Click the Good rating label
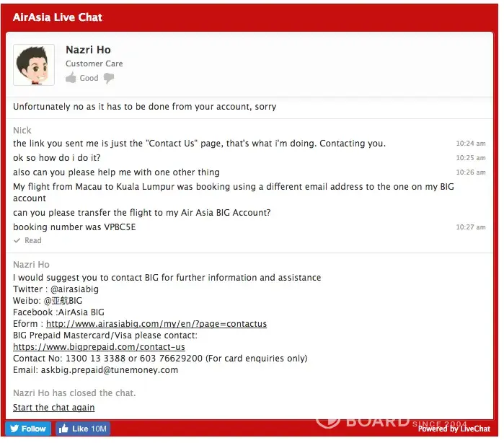 click(89, 78)
